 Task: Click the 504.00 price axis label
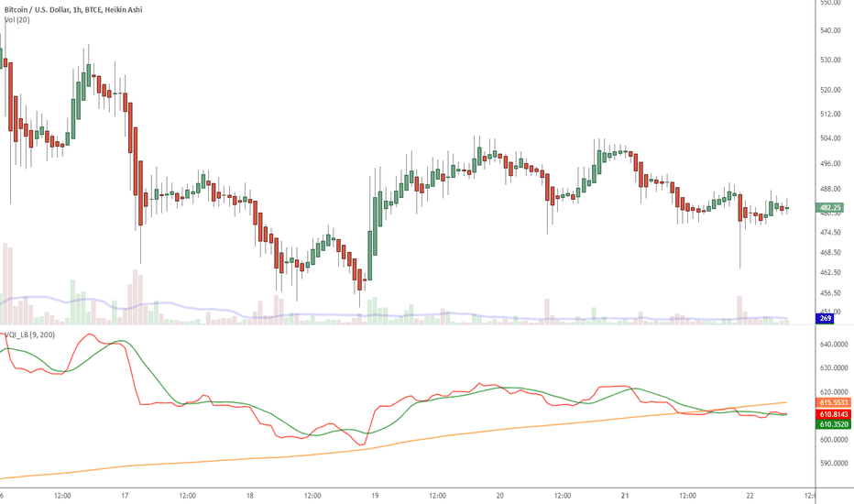coord(830,138)
